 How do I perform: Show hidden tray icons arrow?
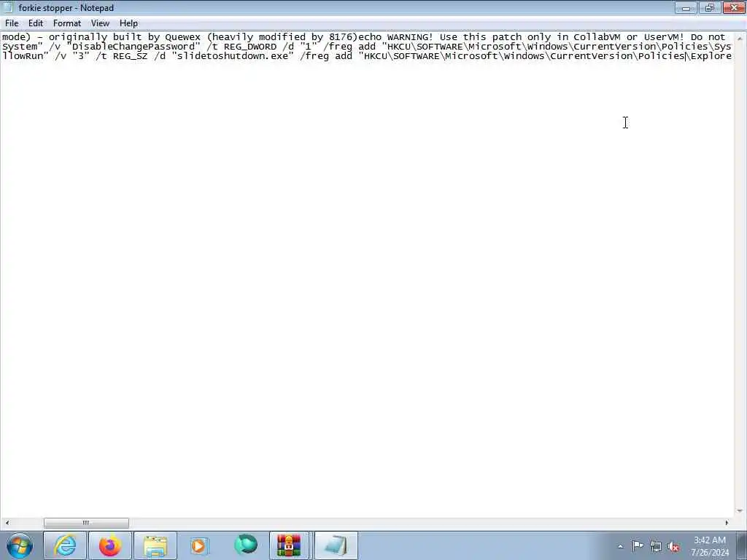point(620,546)
